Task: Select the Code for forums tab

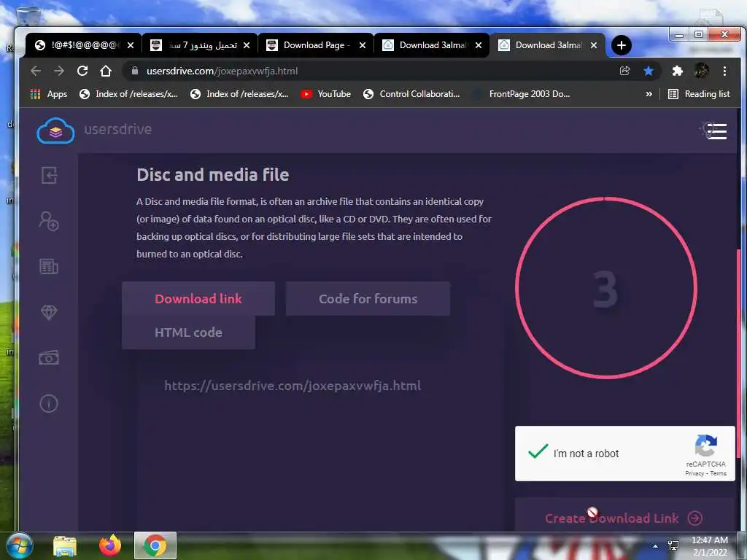Action: (x=368, y=298)
